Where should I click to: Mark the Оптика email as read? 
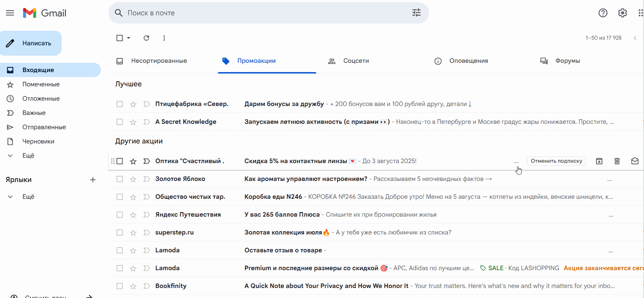[x=635, y=161]
